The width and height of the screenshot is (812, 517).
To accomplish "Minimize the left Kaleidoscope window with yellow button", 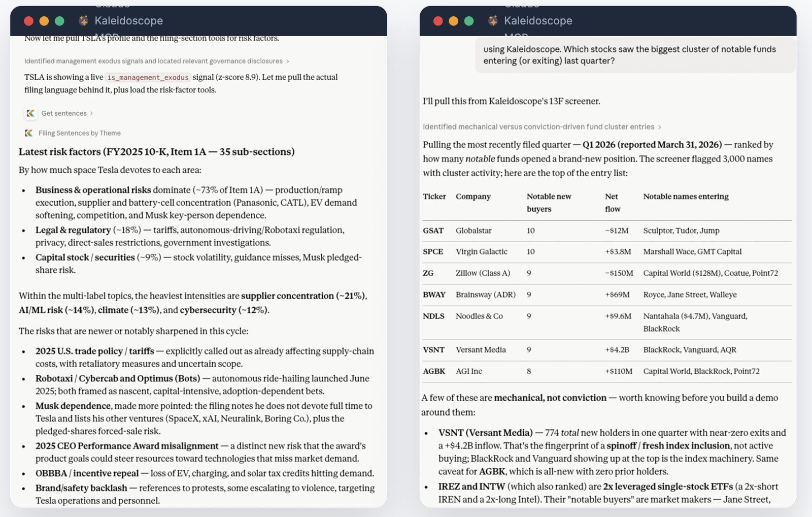I will [x=44, y=21].
